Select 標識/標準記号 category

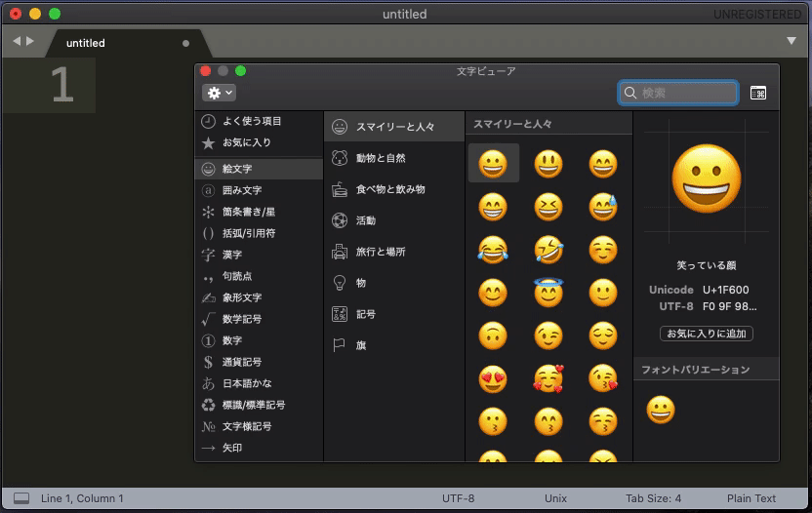click(x=259, y=405)
